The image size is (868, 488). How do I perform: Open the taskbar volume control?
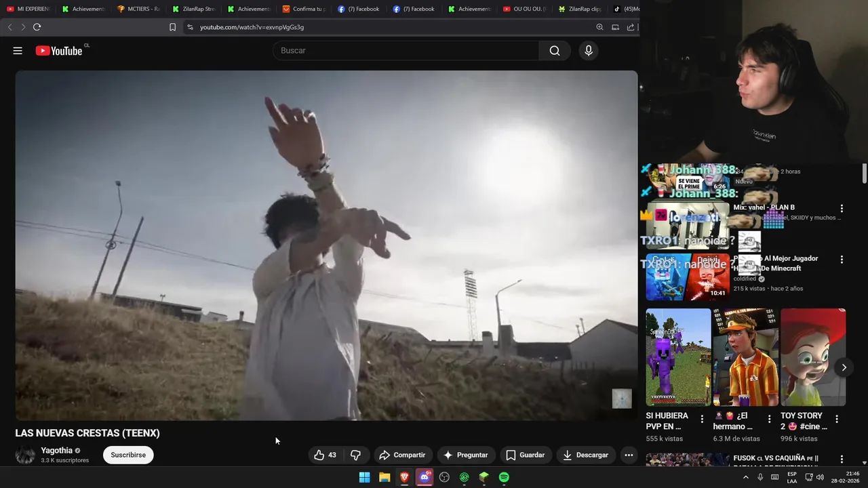click(820, 477)
